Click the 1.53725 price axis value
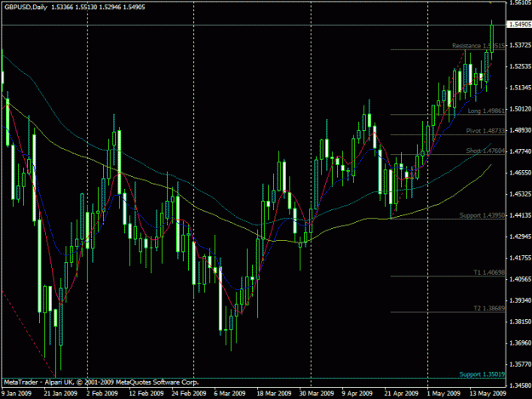This screenshot has width=532, height=399. [x=520, y=45]
